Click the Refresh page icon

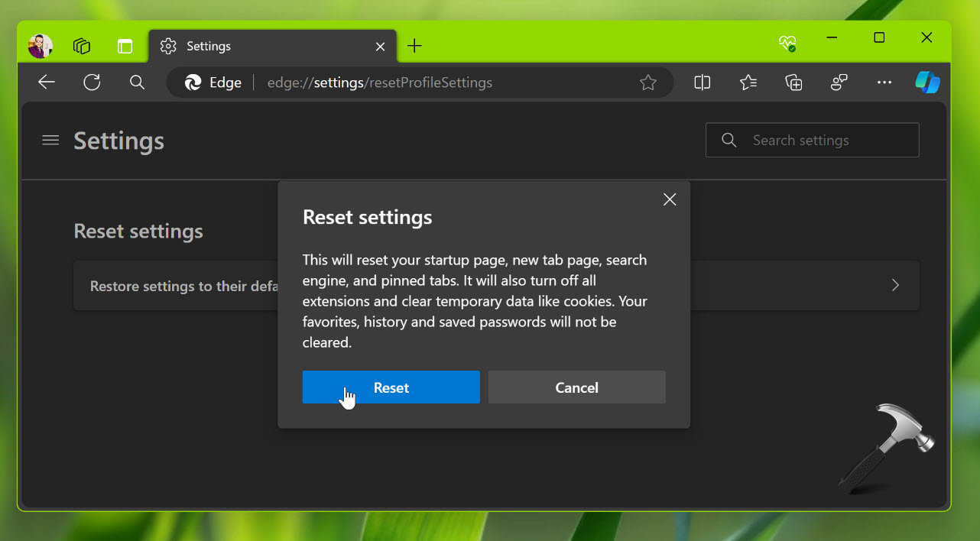point(92,83)
